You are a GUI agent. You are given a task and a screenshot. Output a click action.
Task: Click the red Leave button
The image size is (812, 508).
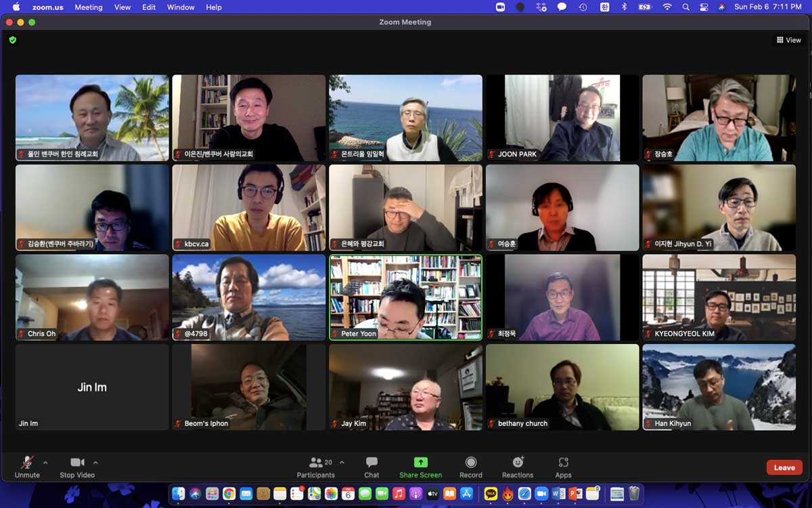tap(784, 467)
